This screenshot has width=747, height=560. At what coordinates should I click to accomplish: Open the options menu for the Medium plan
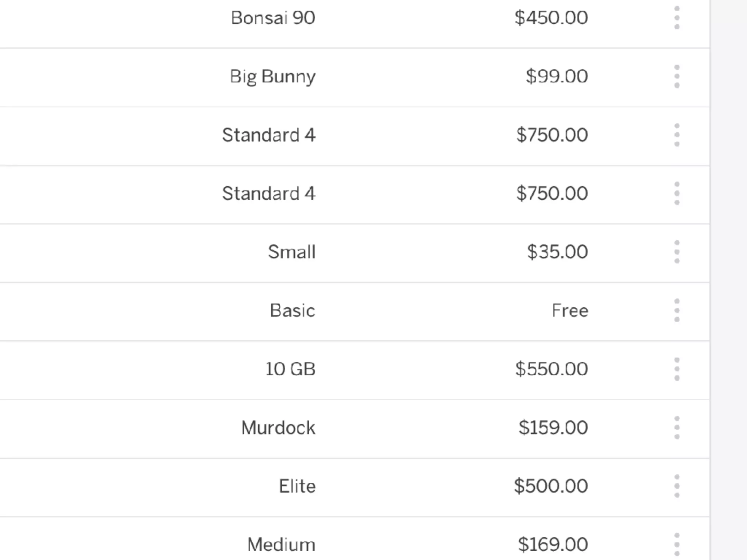(677, 545)
